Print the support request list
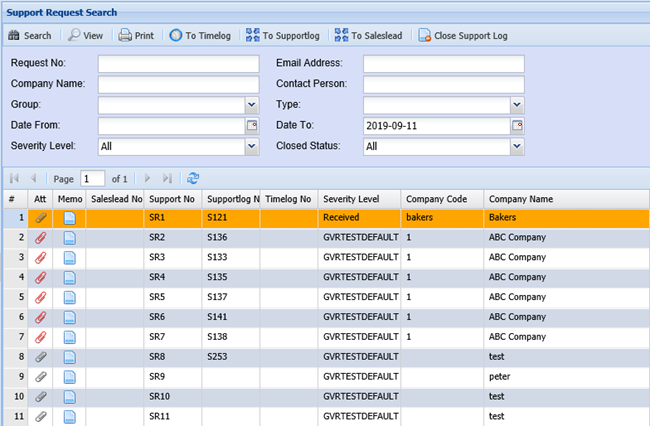Screen dimensions: 650x426 pyautogui.click(x=136, y=36)
